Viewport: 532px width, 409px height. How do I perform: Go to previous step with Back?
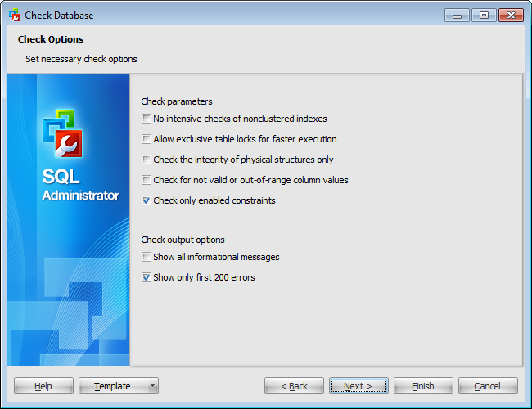[294, 386]
